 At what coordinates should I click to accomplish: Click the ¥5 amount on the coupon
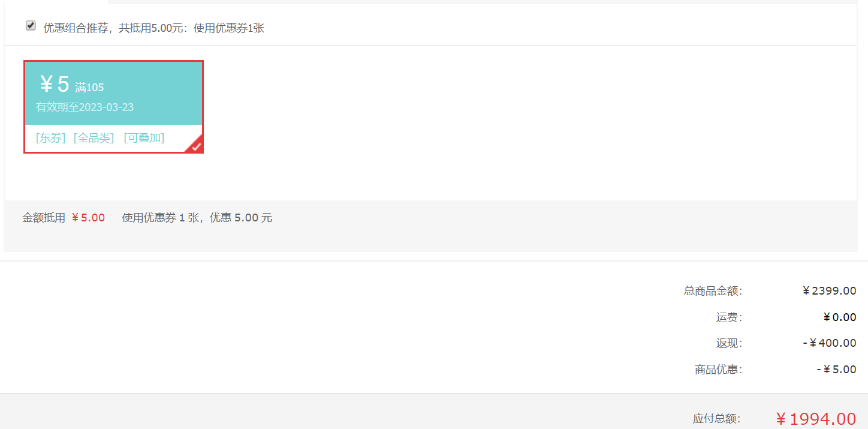tap(55, 84)
